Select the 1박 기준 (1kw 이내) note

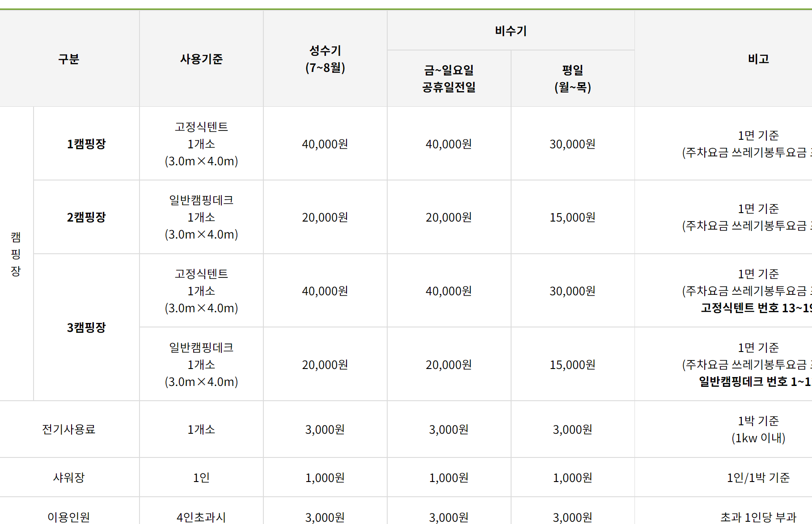[758, 429]
